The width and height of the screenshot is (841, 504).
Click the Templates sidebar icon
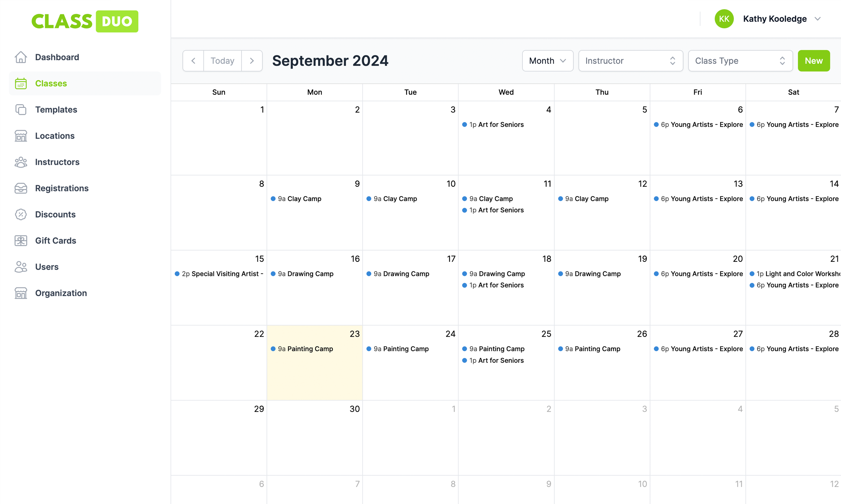pos(20,109)
